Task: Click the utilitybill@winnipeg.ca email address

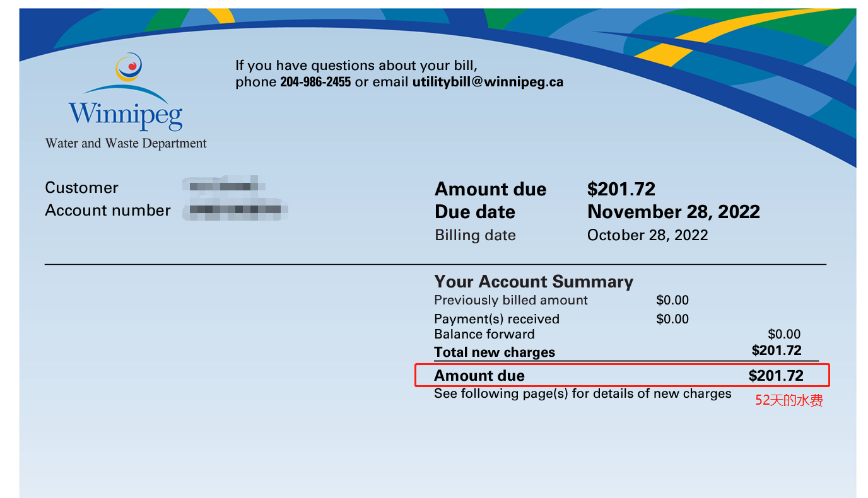Action: (488, 82)
